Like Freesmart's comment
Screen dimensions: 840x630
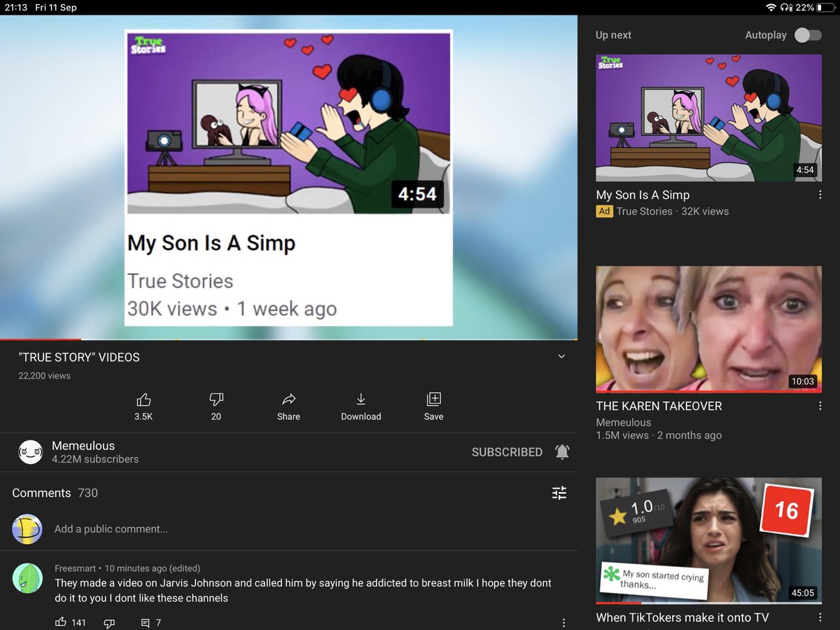pyautogui.click(x=61, y=622)
